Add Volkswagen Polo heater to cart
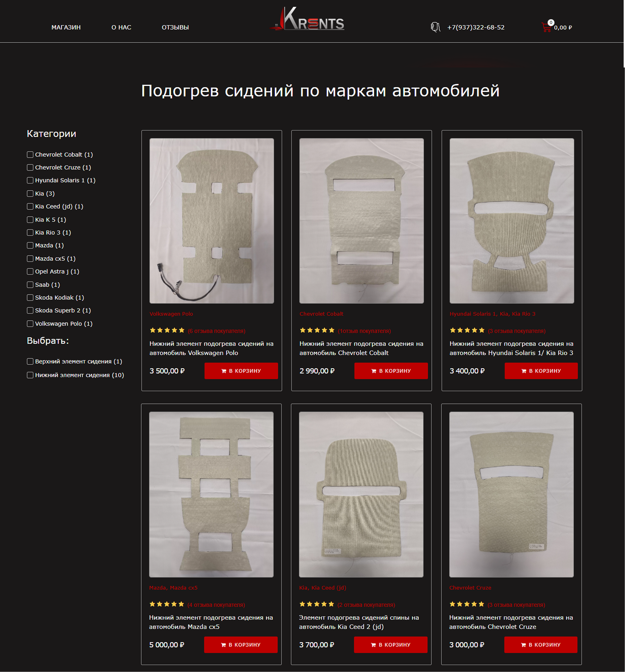Screen dimensions: 625x672 click(x=241, y=371)
